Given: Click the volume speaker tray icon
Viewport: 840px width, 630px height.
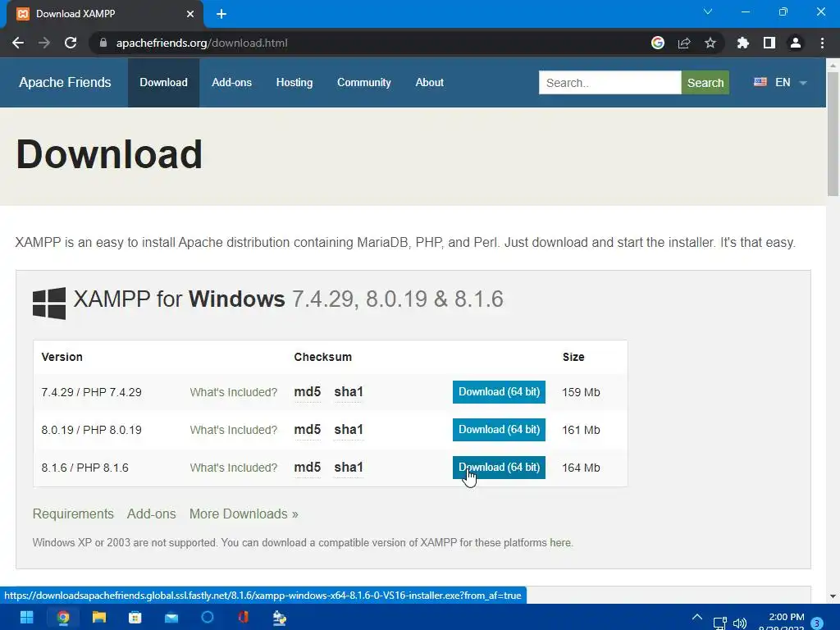Looking at the screenshot, I should 740,623.
